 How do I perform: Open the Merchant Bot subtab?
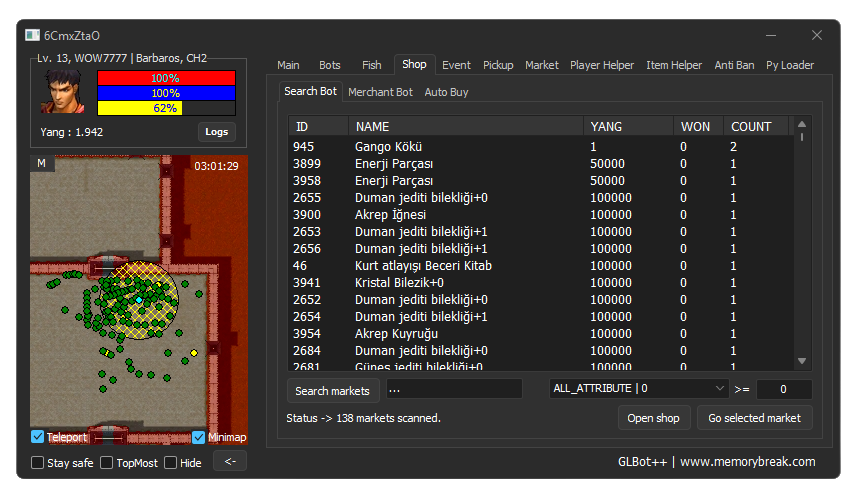[380, 92]
